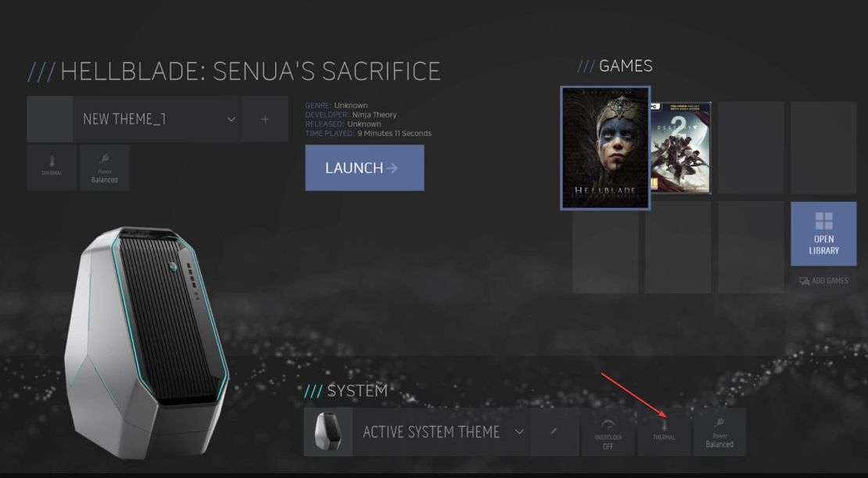868x478 pixels.
Task: Open Library tile with grid icon
Action: click(x=823, y=234)
